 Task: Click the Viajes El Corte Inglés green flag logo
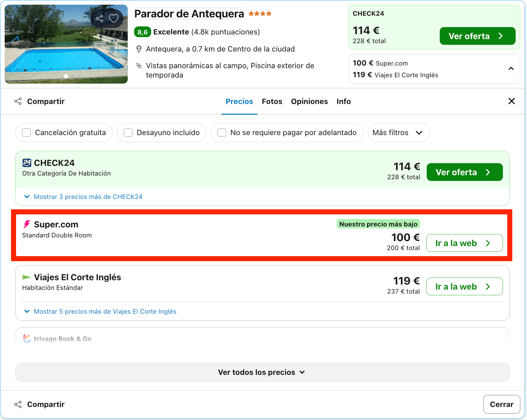pyautogui.click(x=26, y=277)
